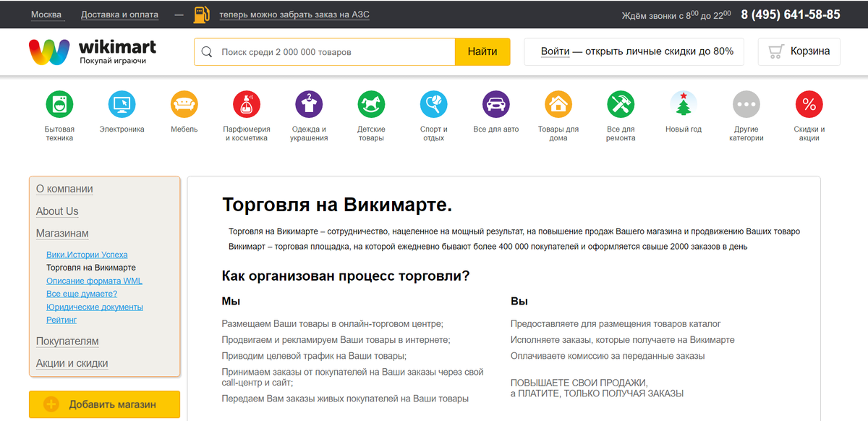Open About Us sidebar section

57,211
